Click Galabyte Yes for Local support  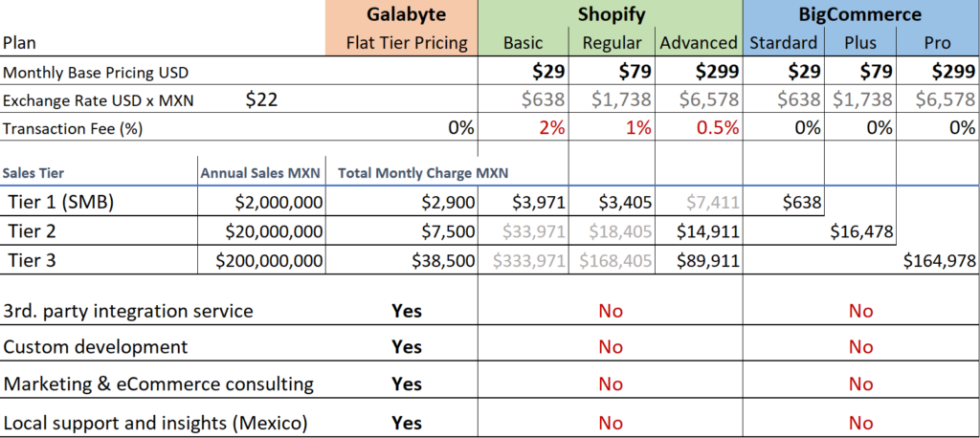click(x=406, y=423)
